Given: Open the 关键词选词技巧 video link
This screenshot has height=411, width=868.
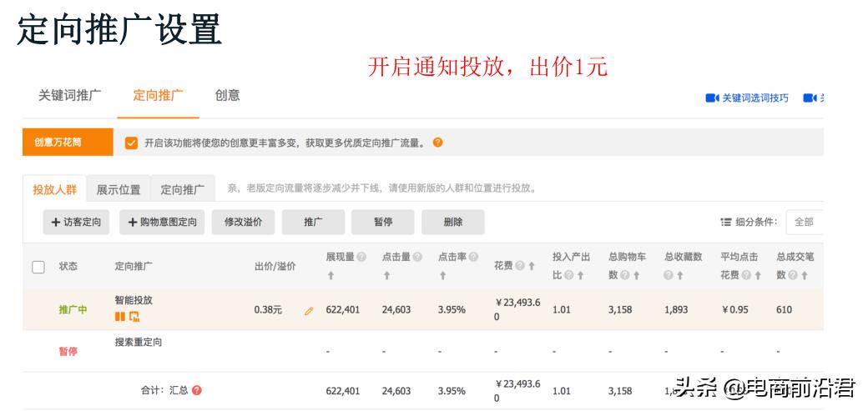Looking at the screenshot, I should pyautogui.click(x=755, y=98).
